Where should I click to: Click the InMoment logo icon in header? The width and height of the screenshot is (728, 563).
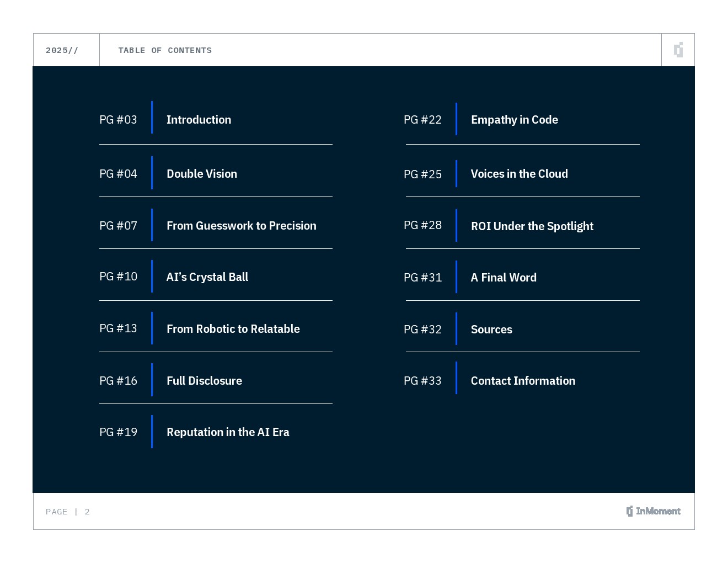coord(678,50)
